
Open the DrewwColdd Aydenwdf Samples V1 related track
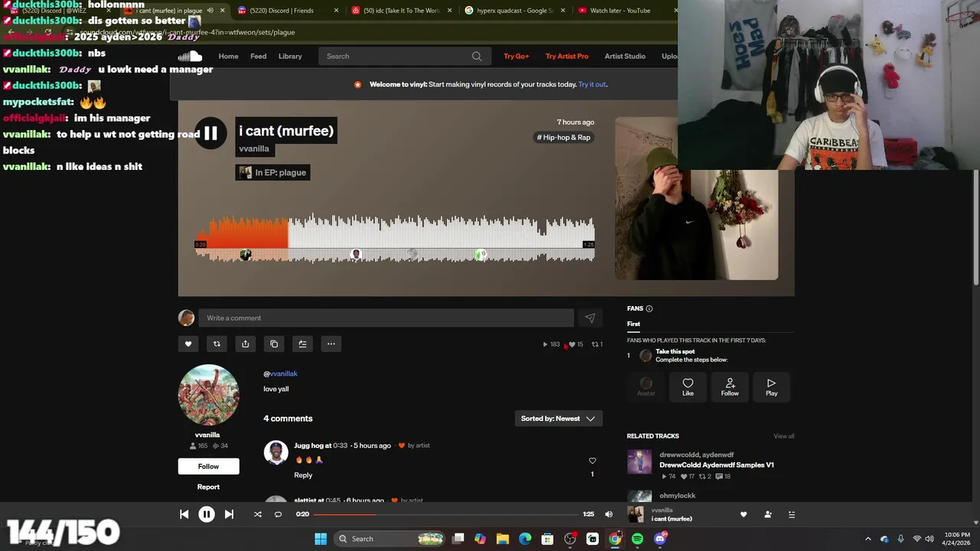click(x=717, y=465)
